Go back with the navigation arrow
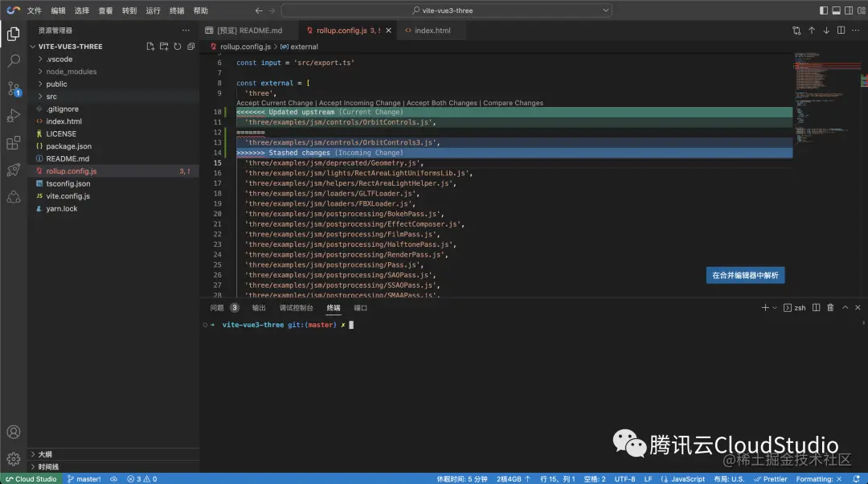Screen dimensions: 868x484 [x=259, y=10]
